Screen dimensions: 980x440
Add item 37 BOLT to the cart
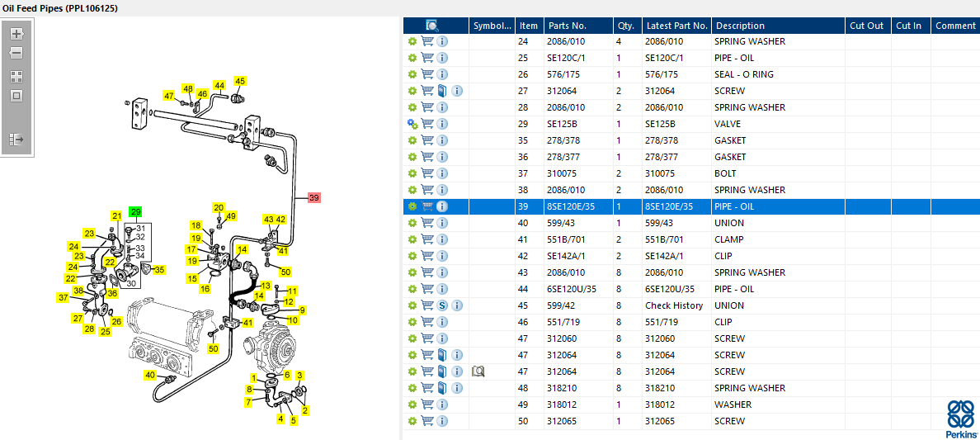[x=427, y=173]
